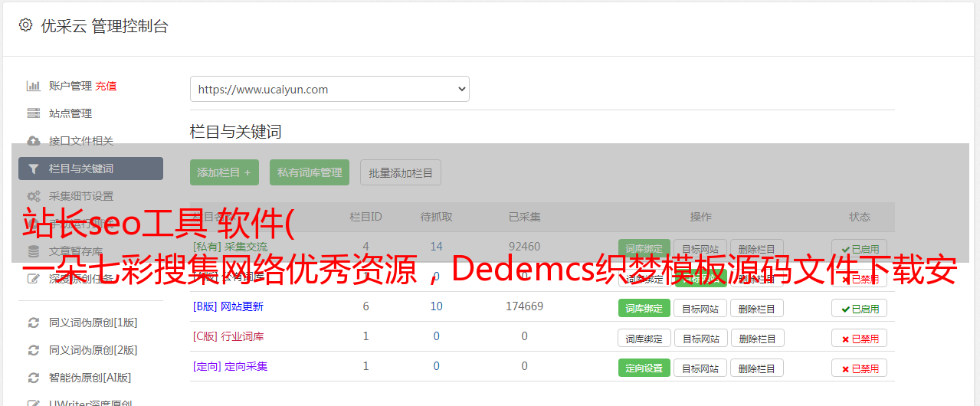Image resolution: width=980 pixels, height=406 pixels.
Task: Click the 栏目与关键词 page heading
Action: point(236,132)
